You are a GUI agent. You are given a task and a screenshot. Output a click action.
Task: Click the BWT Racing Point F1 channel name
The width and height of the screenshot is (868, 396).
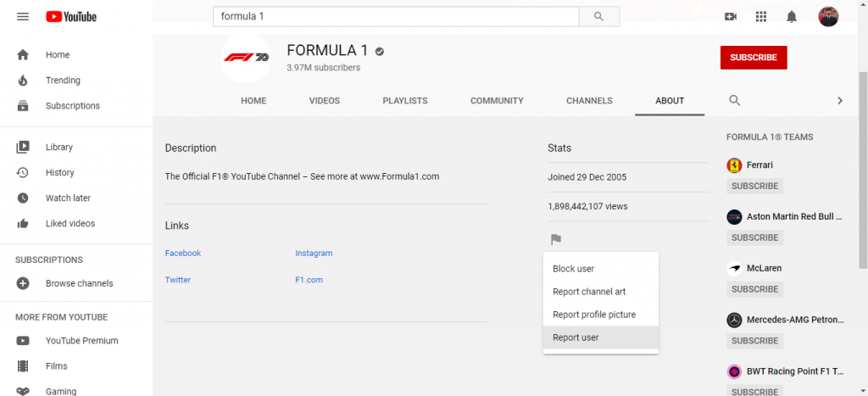pyautogui.click(x=795, y=371)
